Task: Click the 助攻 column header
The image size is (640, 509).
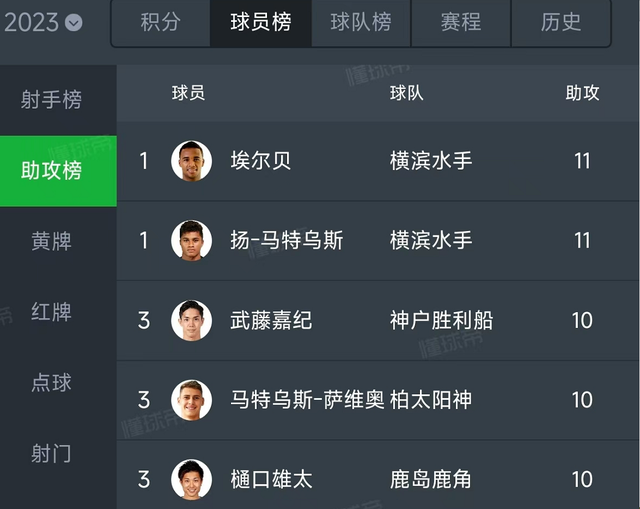Action: click(582, 93)
